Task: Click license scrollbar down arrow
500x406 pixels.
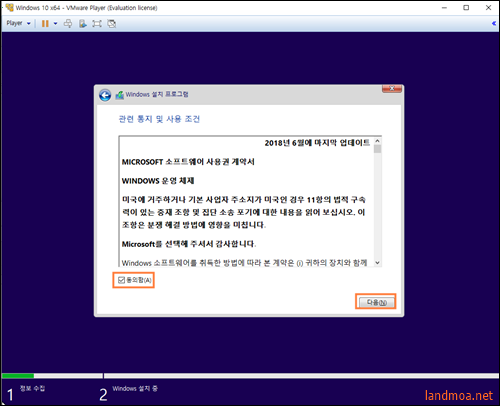Action: [x=377, y=263]
